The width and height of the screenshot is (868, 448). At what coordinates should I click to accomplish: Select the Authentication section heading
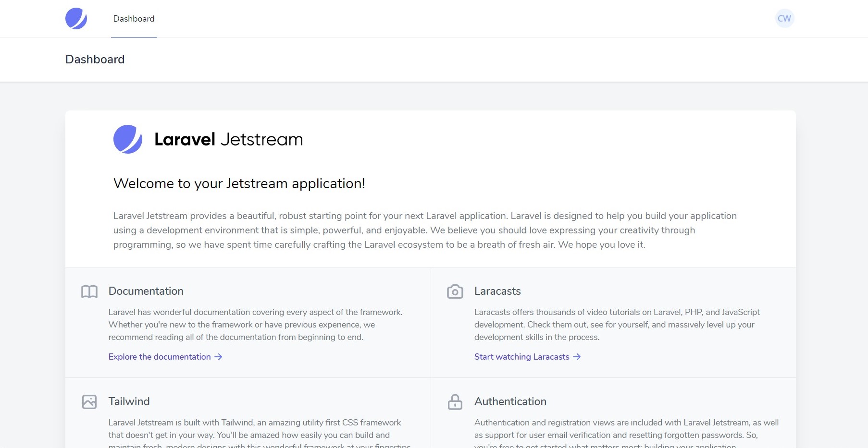coord(510,401)
